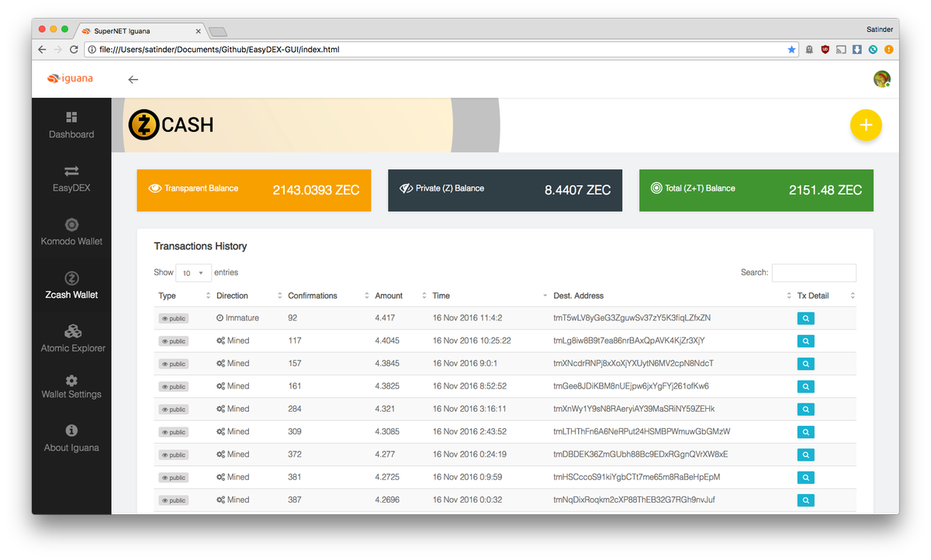Image resolution: width=931 pixels, height=560 pixels.
Task: Bookmark page with the star icon
Action: click(x=791, y=49)
